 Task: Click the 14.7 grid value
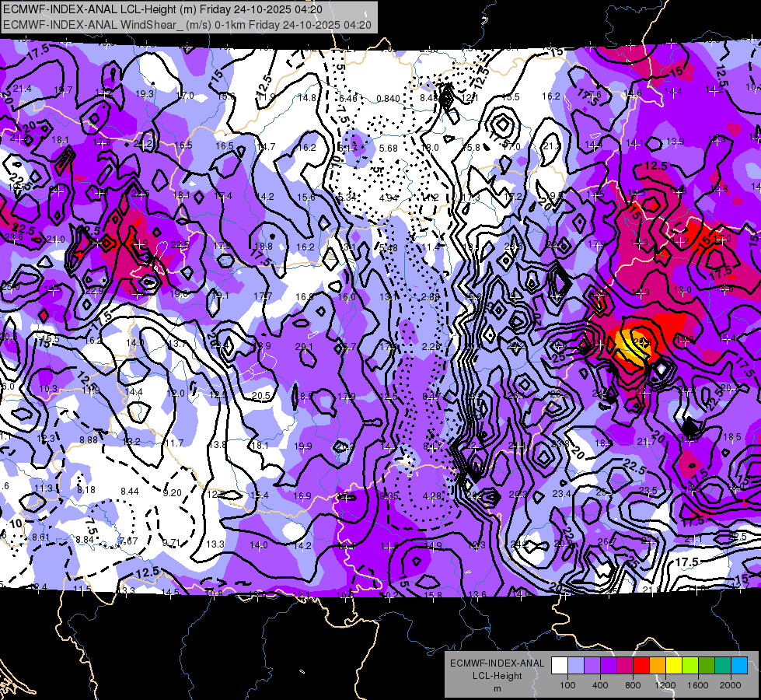tap(266, 146)
